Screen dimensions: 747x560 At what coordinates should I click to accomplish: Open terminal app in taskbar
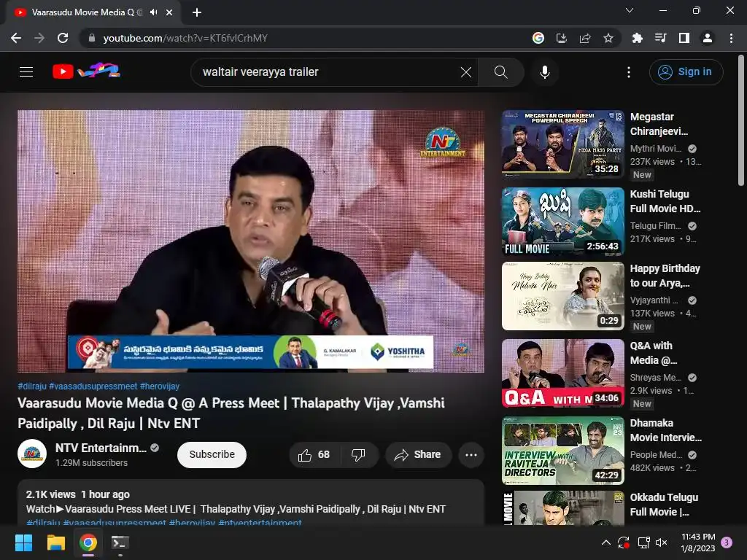(x=120, y=542)
